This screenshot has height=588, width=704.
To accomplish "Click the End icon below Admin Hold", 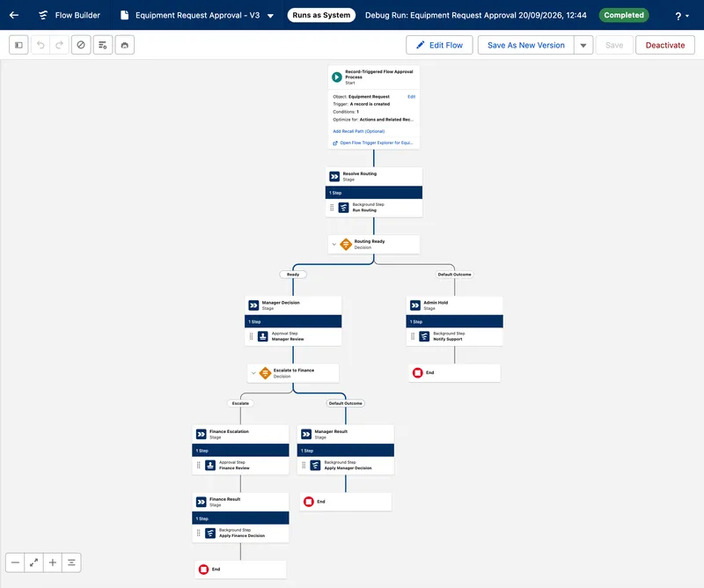I will (417, 373).
